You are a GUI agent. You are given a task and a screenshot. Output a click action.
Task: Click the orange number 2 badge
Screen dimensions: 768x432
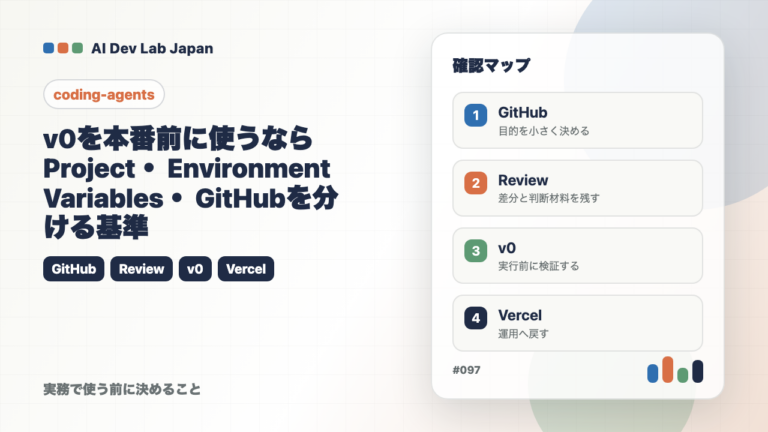click(x=476, y=183)
